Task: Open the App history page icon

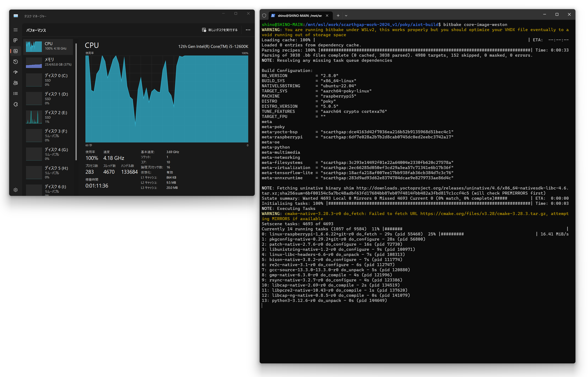Action: [x=15, y=62]
